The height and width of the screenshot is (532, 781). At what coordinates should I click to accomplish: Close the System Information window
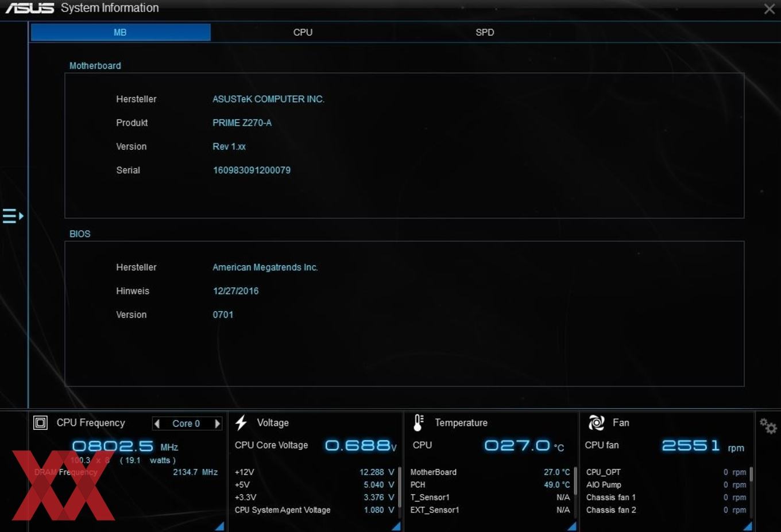(770, 9)
